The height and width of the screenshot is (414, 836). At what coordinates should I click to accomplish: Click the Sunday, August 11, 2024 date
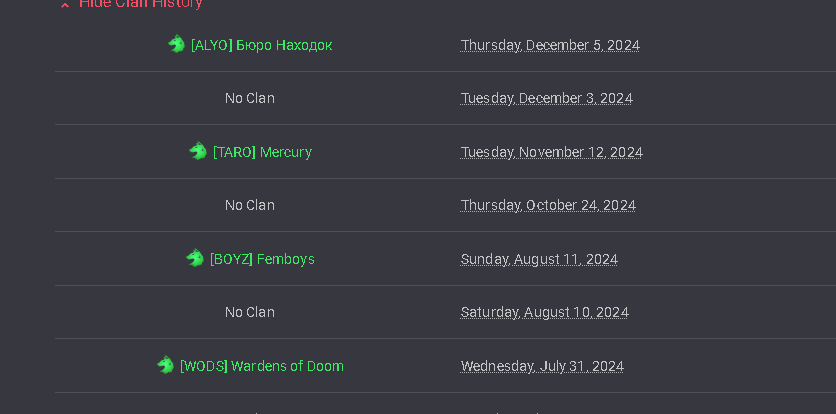[539, 259]
